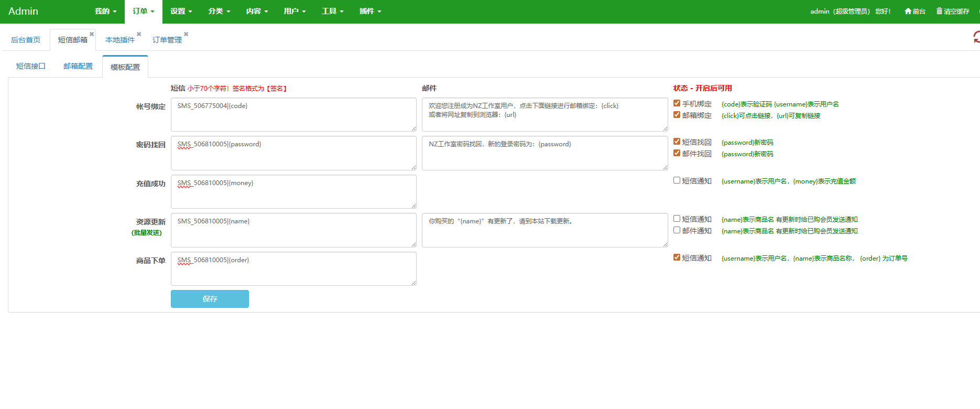Image resolution: width=980 pixels, height=409 pixels.
Task: Uncheck 短信通知 for 商品下单 row
Action: (677, 257)
